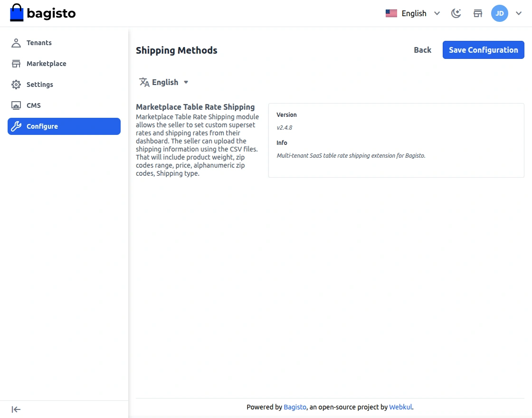Toggle dark mode with moon icon
The image size is (532, 418).
click(x=456, y=13)
